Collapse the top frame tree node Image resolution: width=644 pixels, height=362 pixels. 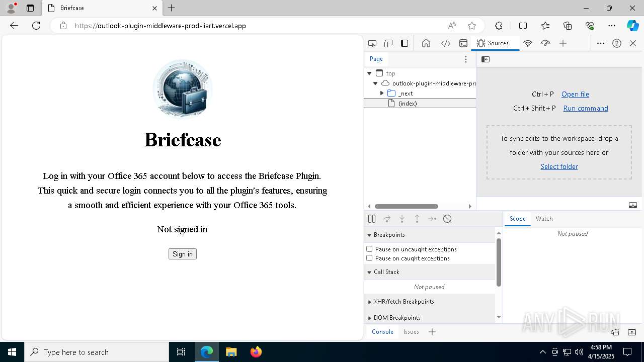(369, 73)
